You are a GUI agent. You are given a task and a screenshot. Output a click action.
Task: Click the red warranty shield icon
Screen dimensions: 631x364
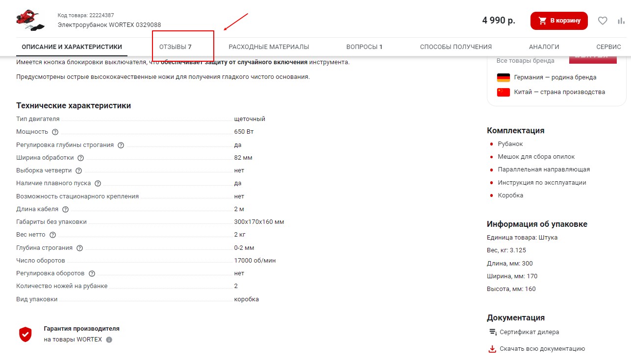(x=25, y=334)
